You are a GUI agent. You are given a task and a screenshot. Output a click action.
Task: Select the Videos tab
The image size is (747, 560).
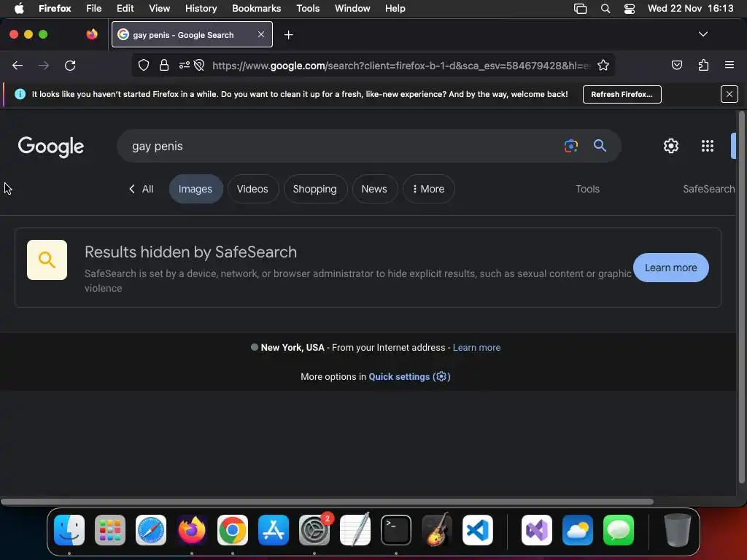click(252, 189)
